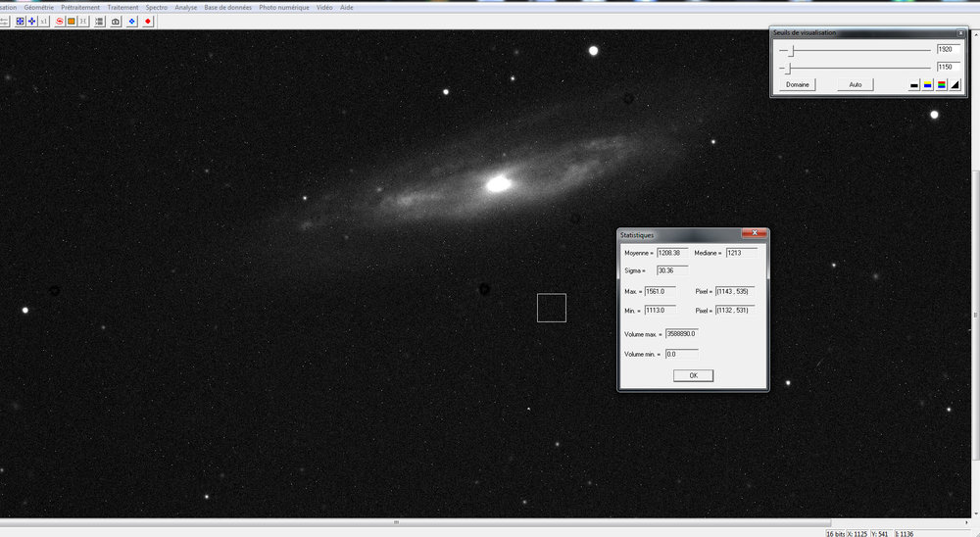Click the blue diamond toolbar icon

pyautogui.click(x=132, y=22)
